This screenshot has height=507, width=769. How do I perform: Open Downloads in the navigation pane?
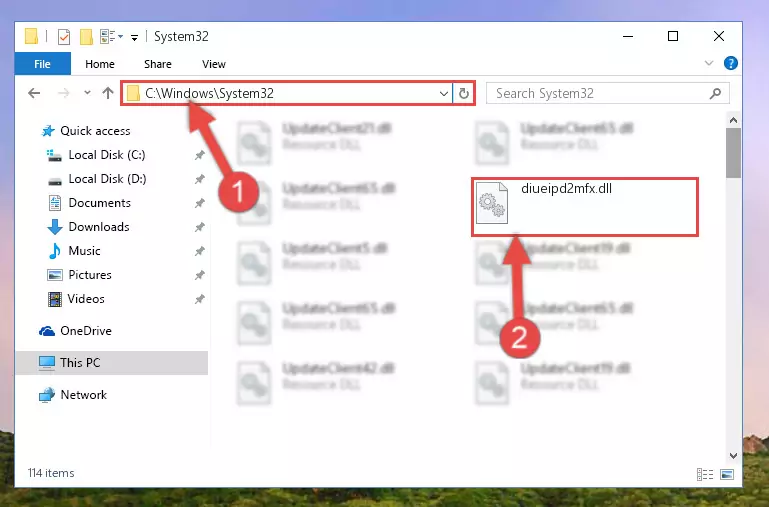99,227
